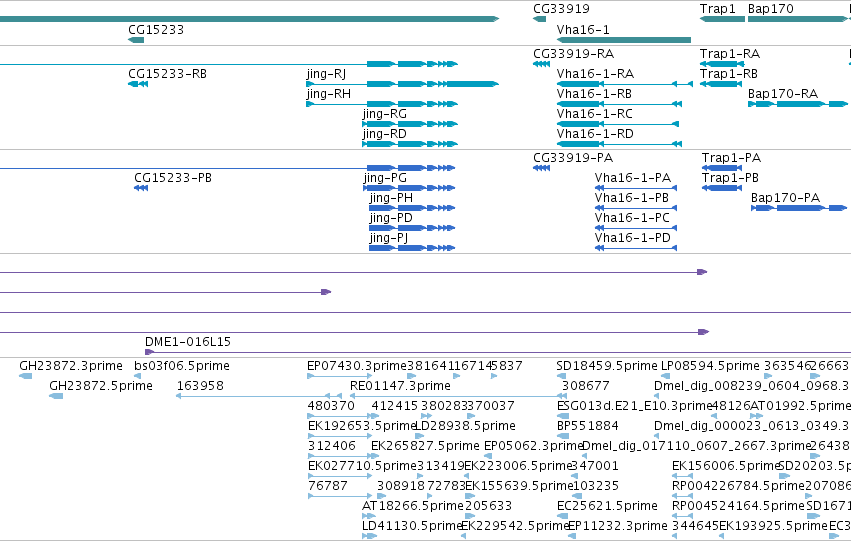The image size is (851, 541).
Task: Select the Vha16-1-RC transcript
Action: (x=594, y=114)
